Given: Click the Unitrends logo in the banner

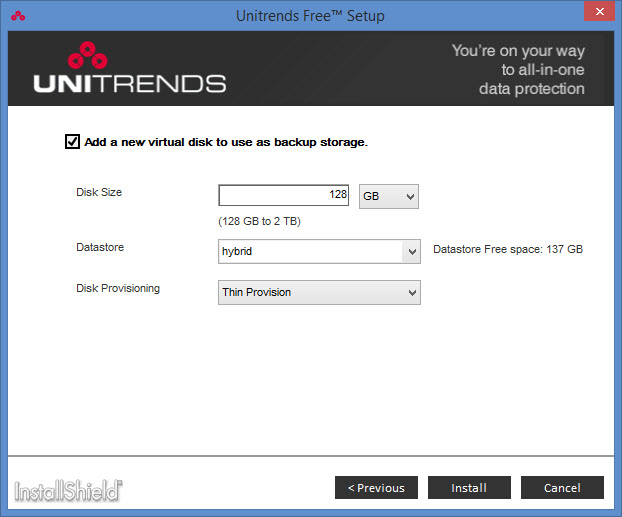Looking at the screenshot, I should (130, 67).
